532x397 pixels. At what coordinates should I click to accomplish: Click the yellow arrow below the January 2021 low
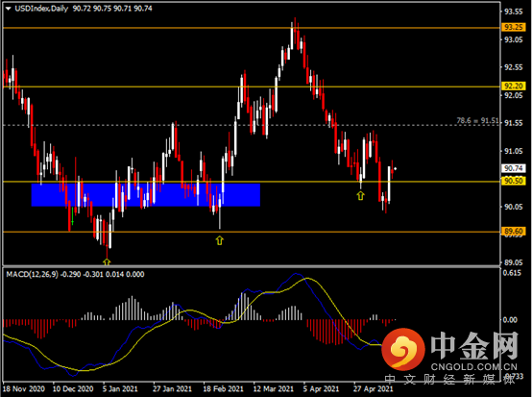[x=107, y=261]
